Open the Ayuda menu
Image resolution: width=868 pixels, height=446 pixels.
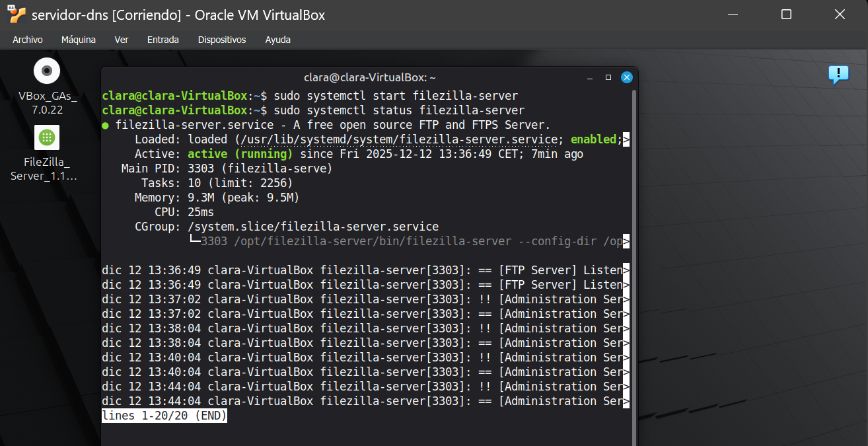pyautogui.click(x=277, y=40)
